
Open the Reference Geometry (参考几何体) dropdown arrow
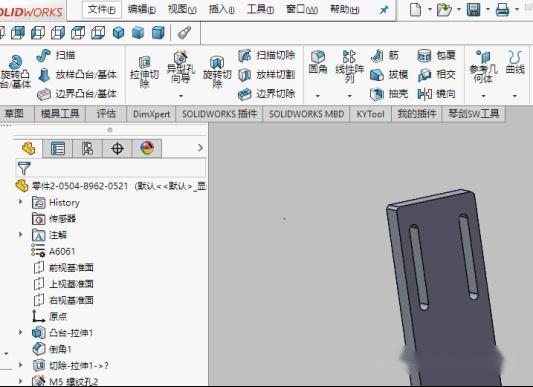click(483, 96)
